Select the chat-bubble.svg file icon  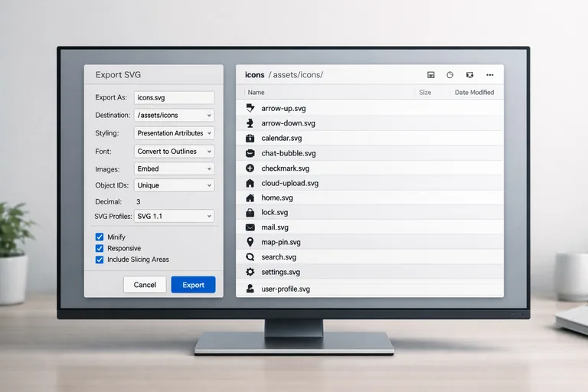pos(250,153)
